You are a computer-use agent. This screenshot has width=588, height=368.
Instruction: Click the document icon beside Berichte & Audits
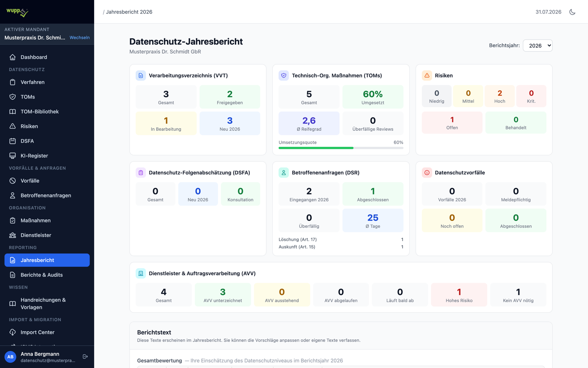[12, 275]
